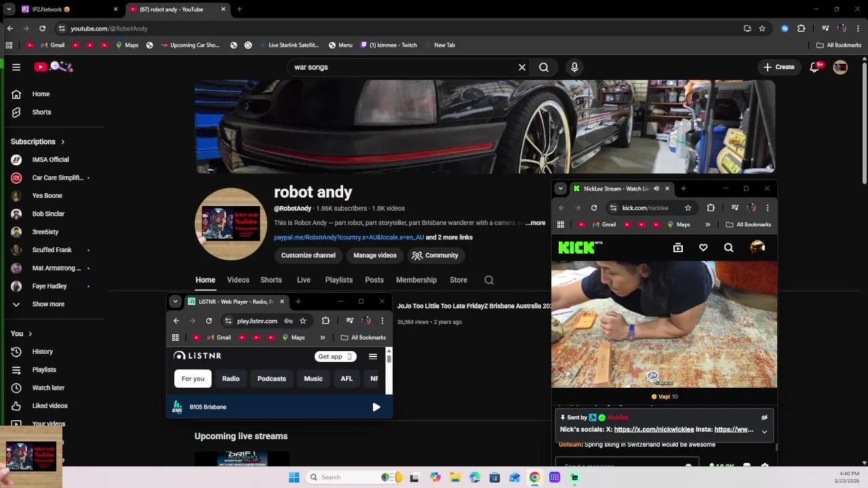The height and width of the screenshot is (488, 868).
Task: Search within the robot andy channel
Action: click(x=489, y=280)
